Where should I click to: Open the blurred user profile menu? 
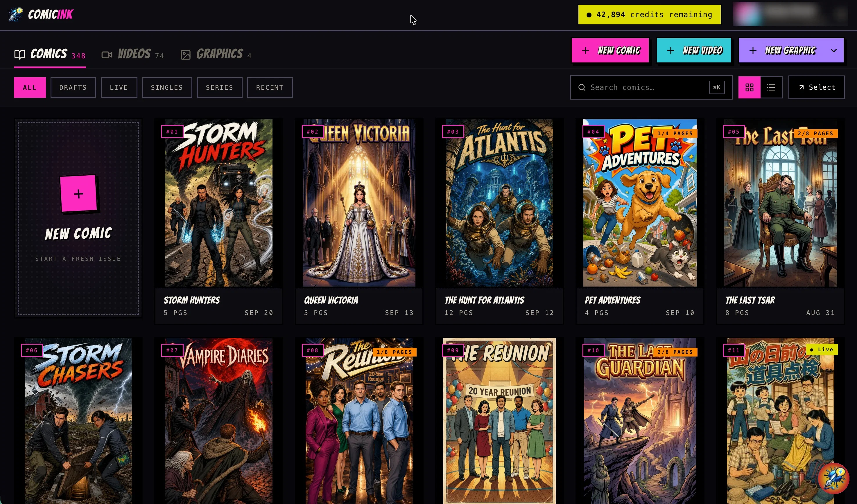(x=790, y=14)
